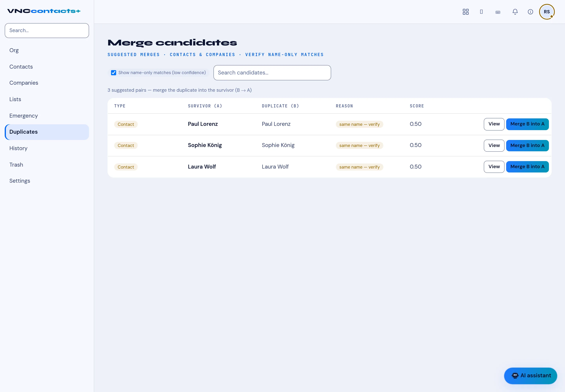View the Laura Wolf pair
Screen dimensions: 565x392
pos(494,167)
